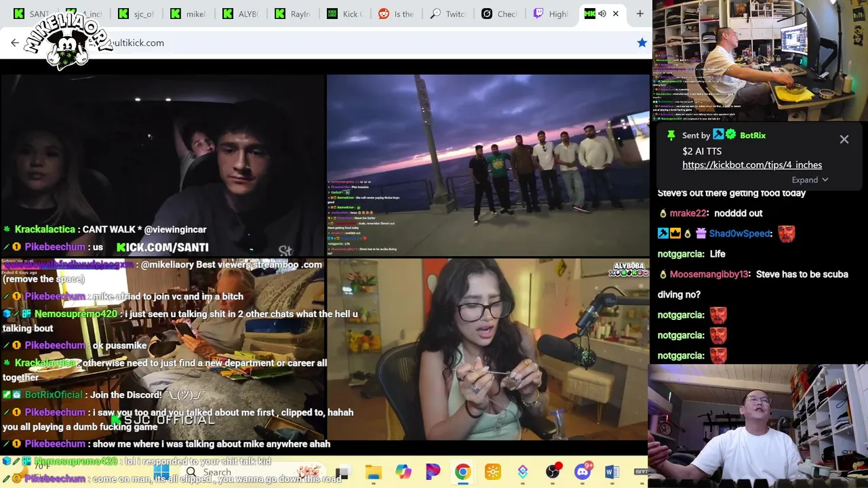Image resolution: width=868 pixels, height=488 pixels.
Task: Open Microsoft Word from the taskbar
Action: [612, 472]
